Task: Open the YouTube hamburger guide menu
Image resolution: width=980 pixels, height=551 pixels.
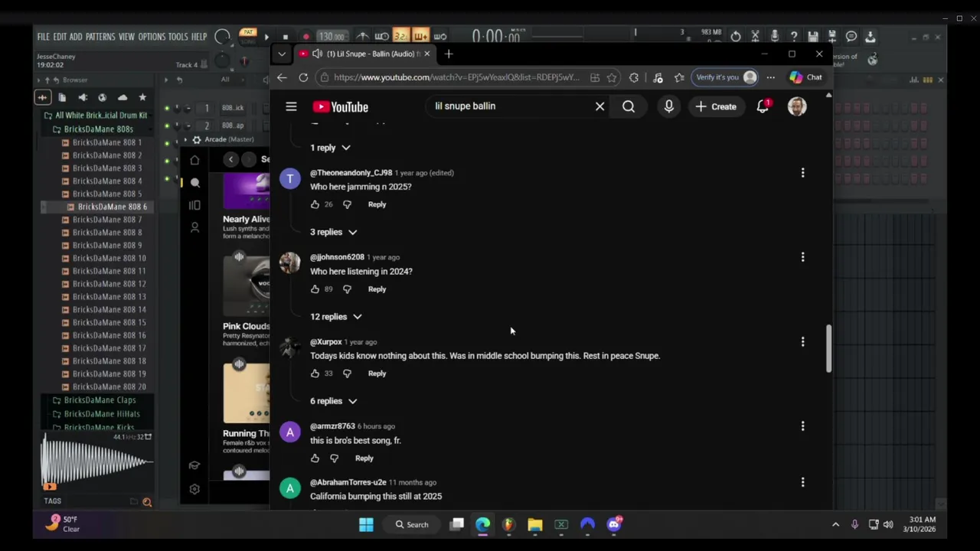Action: pyautogui.click(x=291, y=107)
